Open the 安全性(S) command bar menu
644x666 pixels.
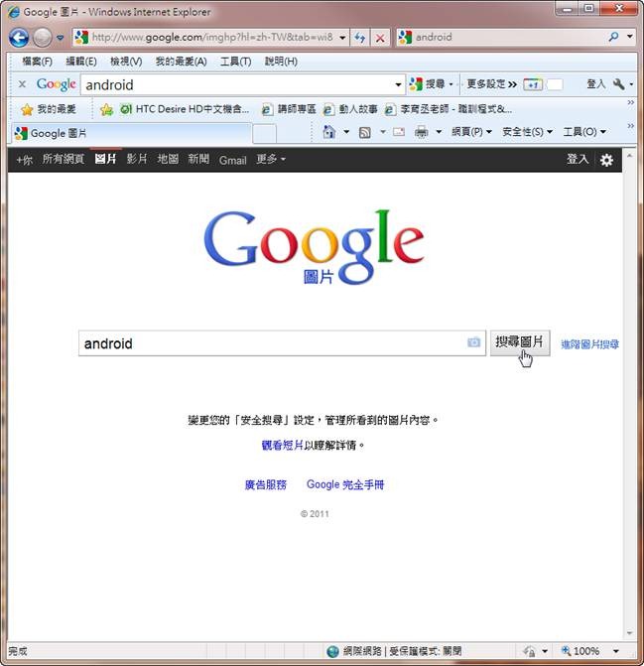[x=527, y=132]
